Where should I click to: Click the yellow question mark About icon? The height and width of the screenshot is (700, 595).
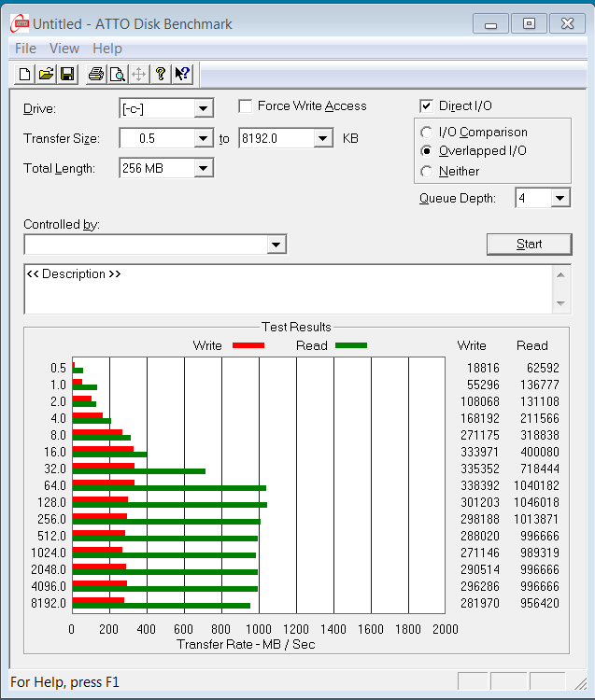(x=161, y=74)
